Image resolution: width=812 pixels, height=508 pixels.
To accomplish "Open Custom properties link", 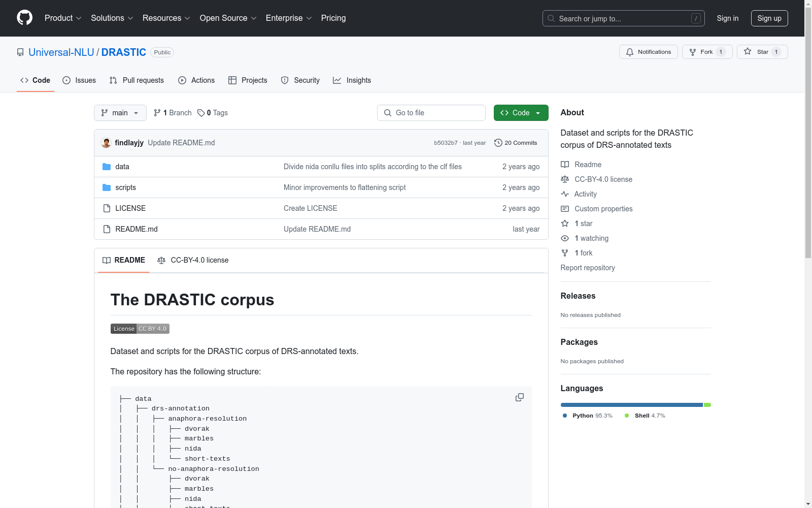I will coord(596,209).
